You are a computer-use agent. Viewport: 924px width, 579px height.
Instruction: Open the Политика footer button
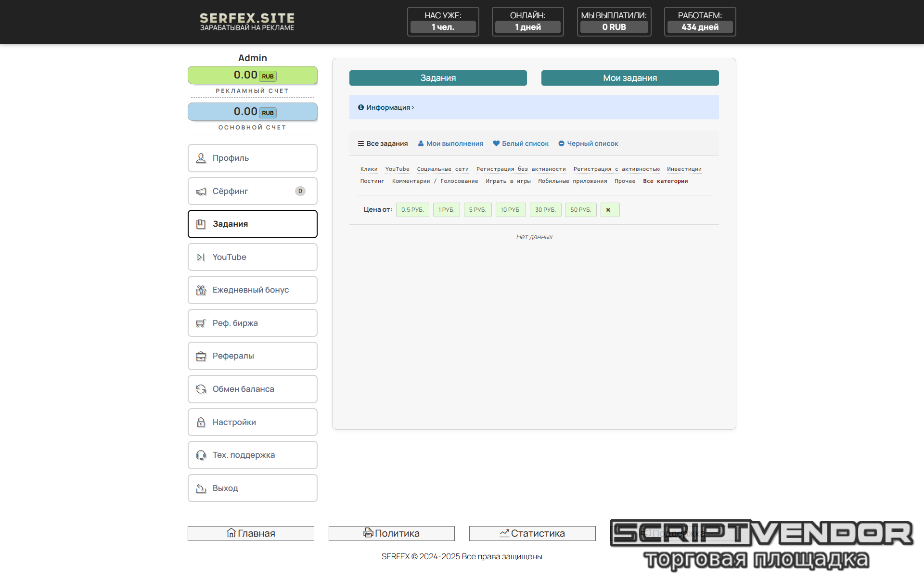pos(392,533)
